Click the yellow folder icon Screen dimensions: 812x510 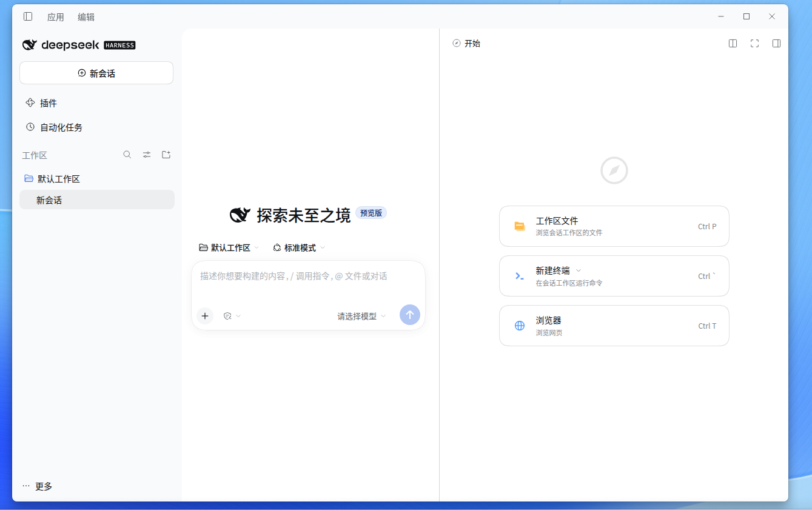(x=520, y=226)
